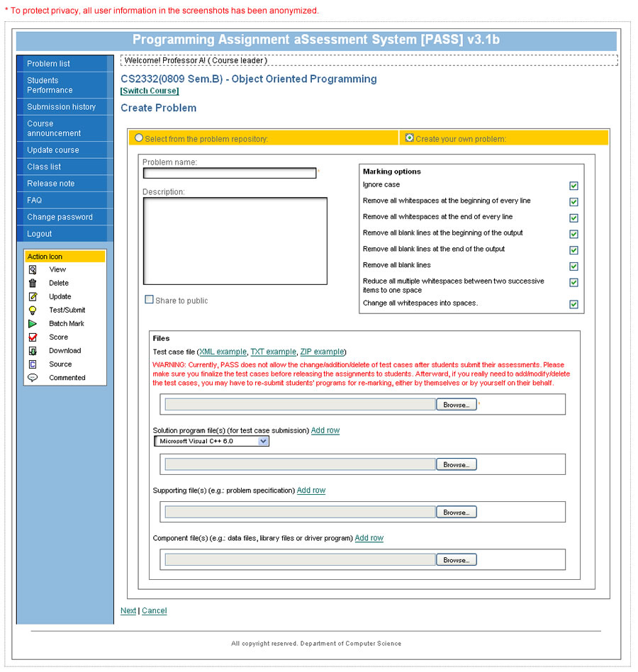
Task: Open the Microsoft Visual C++ 6.0 dropdown
Action: (263, 441)
